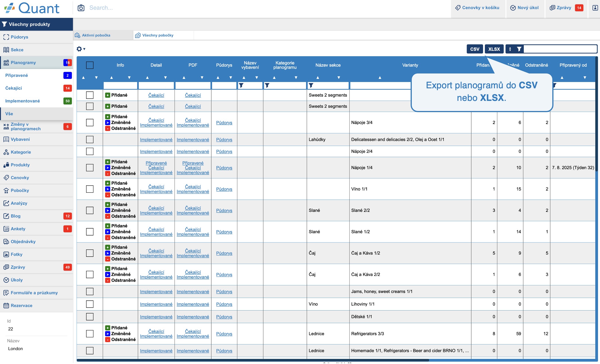Check the first Sweets 2 segments row
Viewport: 600px width, 364px height.
tap(90, 95)
